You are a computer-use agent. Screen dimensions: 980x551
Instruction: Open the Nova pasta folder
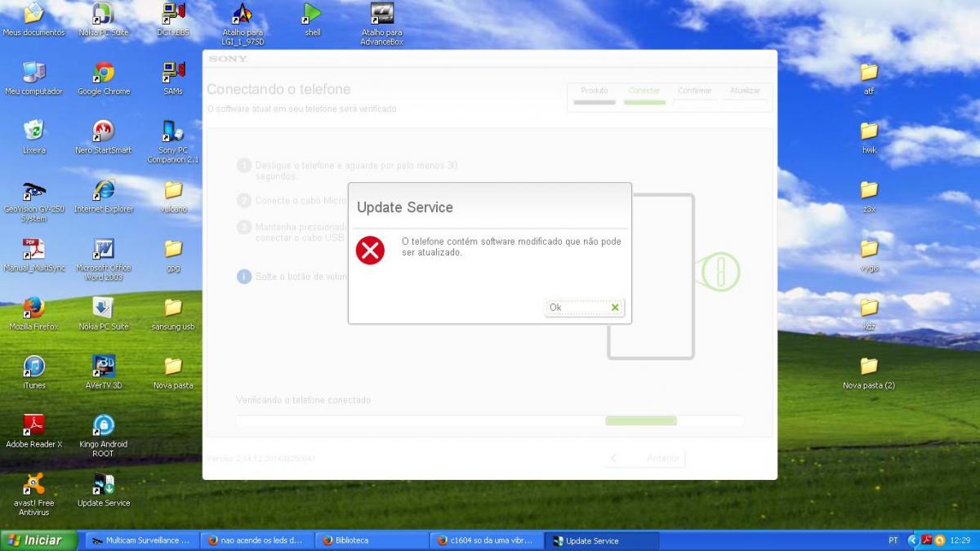tap(173, 372)
